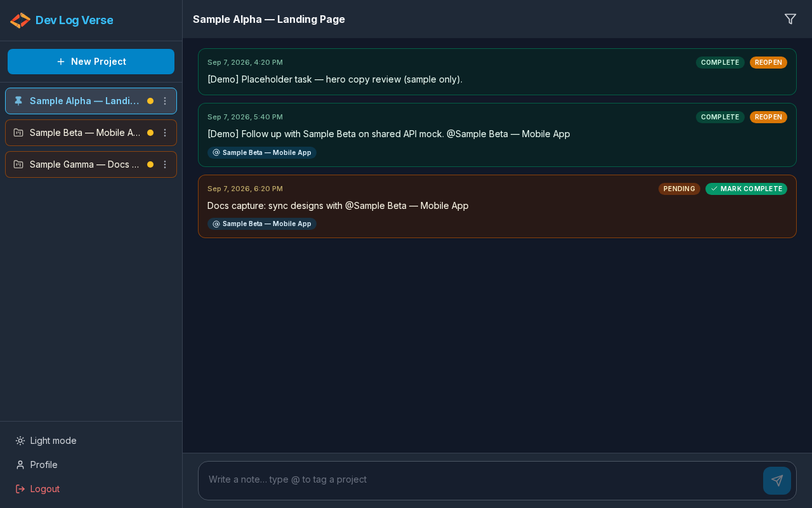
Task: Click COMPLETE badge on hero copy note
Action: click(720, 62)
